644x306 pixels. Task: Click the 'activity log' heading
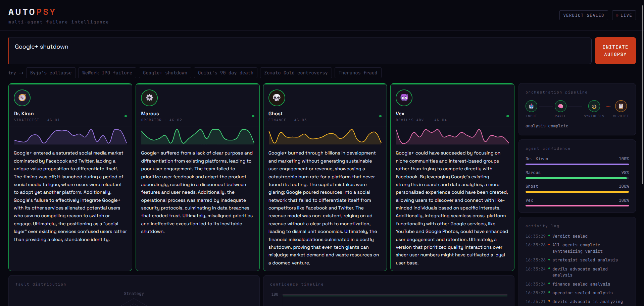click(x=542, y=226)
